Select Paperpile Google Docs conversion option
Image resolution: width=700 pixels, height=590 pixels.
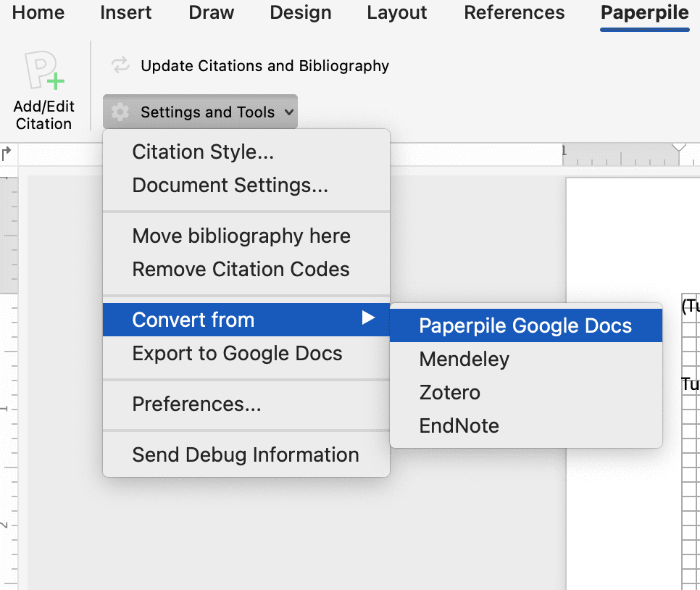click(x=525, y=326)
